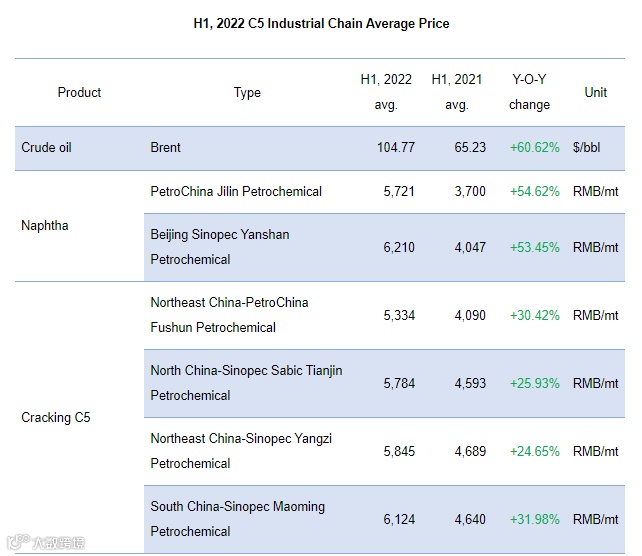Click the 4,090 price value
The image size is (642, 556).
coord(470,315)
